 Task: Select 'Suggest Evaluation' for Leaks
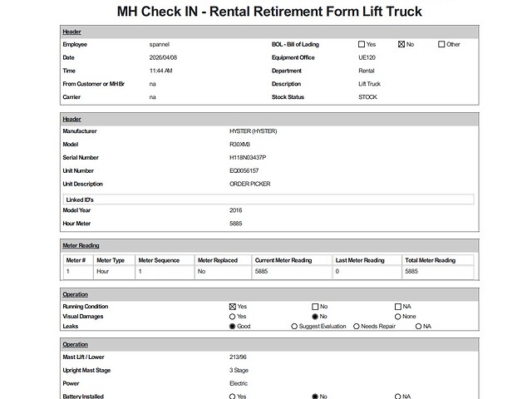pos(294,327)
